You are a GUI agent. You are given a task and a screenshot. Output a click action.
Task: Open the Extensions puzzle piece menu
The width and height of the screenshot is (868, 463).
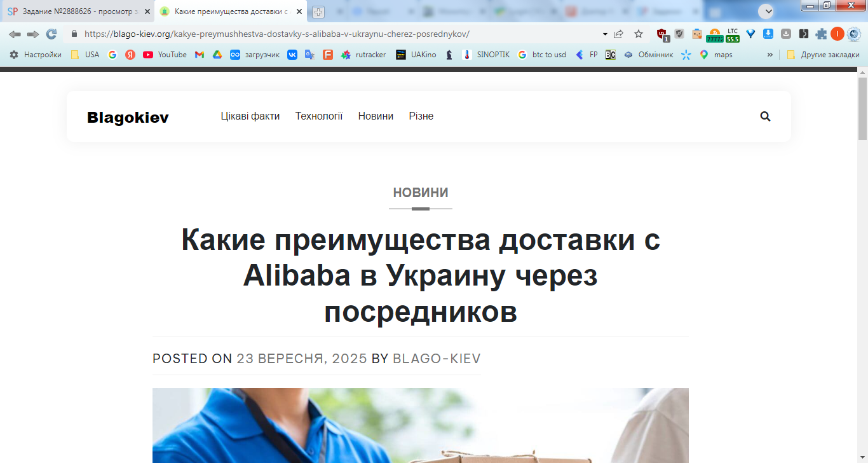click(x=822, y=34)
